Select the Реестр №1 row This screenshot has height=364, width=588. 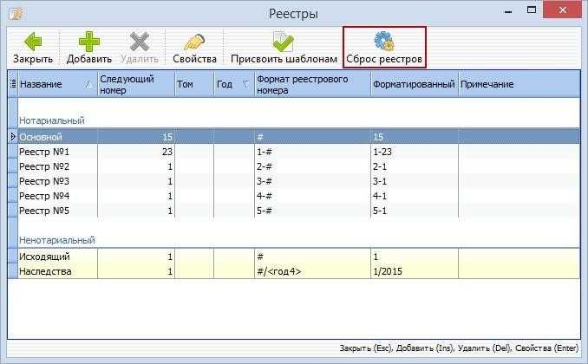click(299, 152)
